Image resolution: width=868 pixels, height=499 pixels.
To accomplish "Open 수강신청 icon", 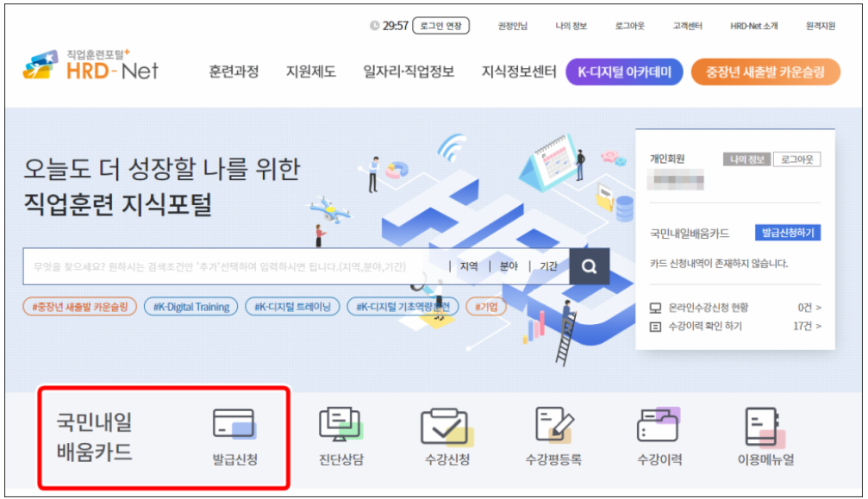I will (446, 427).
